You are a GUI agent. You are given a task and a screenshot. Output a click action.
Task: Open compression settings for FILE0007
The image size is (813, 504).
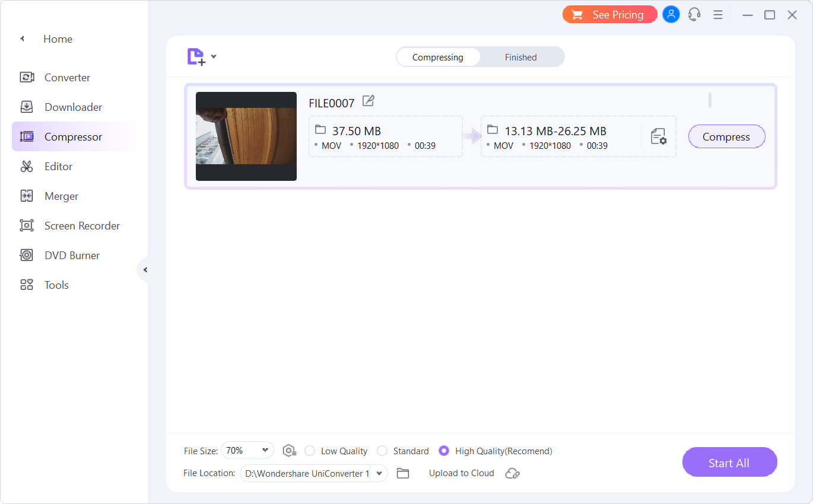click(659, 136)
